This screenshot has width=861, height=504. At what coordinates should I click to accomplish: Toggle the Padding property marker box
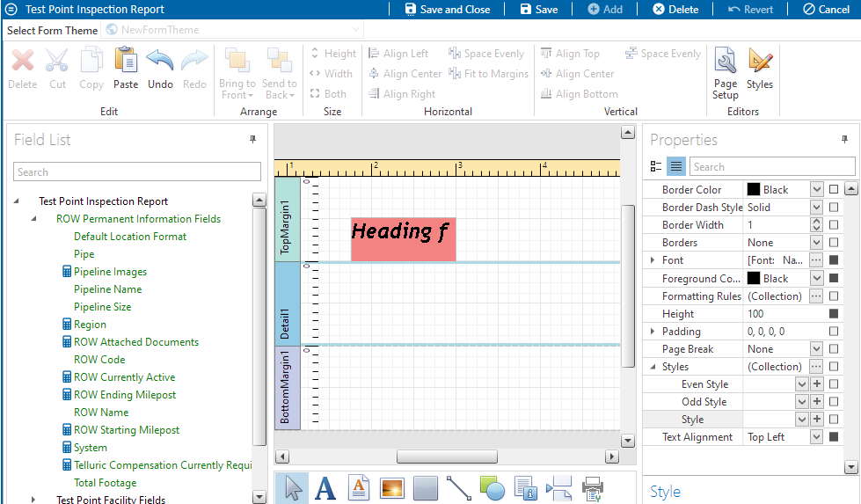(x=834, y=332)
